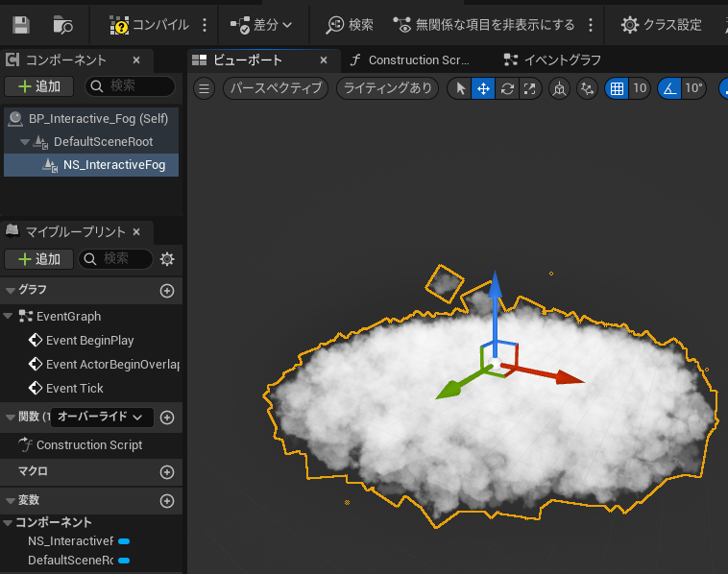Select the scale tool in viewport toolbar
The image size is (728, 574).
coord(528,88)
